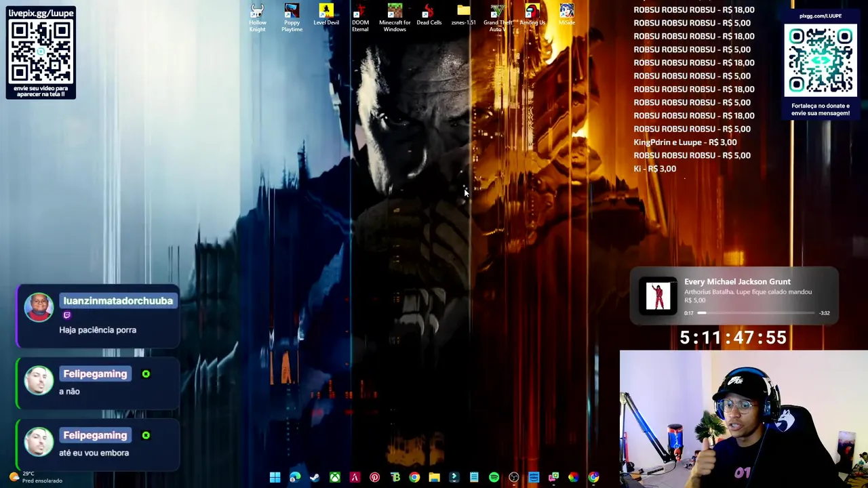Select the MiSide desktop shortcut

click(x=567, y=15)
